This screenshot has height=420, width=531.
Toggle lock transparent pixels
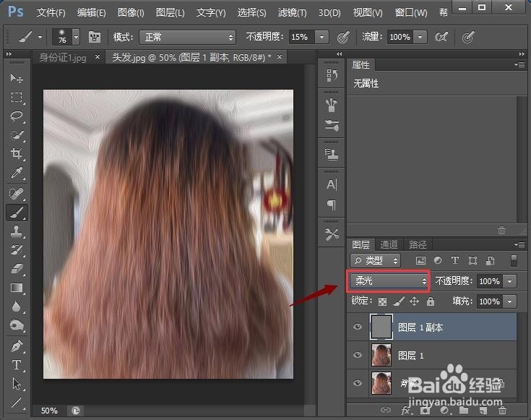[x=382, y=301]
